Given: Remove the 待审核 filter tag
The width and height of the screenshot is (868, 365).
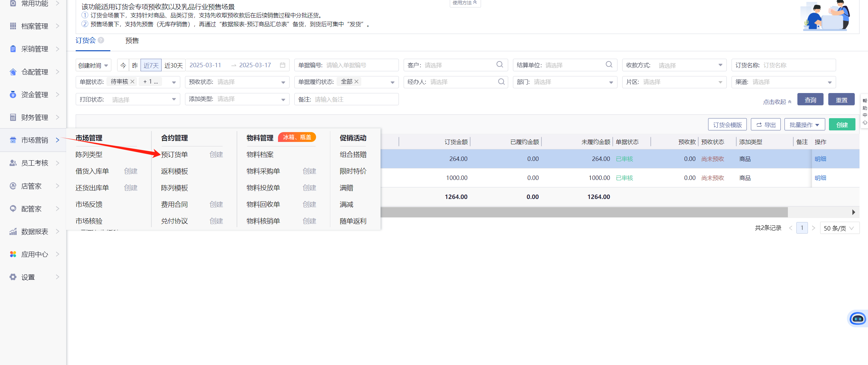Looking at the screenshot, I should point(133,82).
